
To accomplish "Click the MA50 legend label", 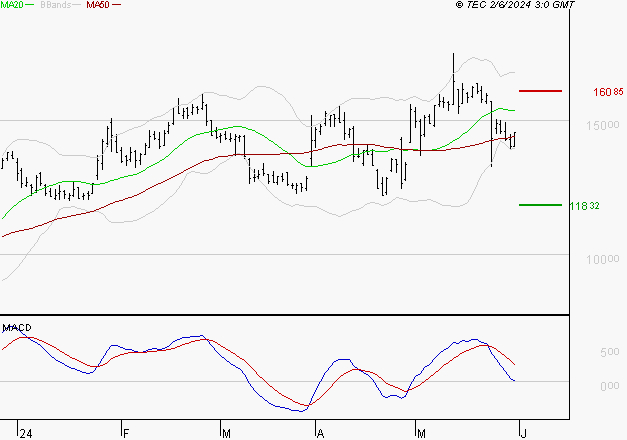I will [x=98, y=5].
